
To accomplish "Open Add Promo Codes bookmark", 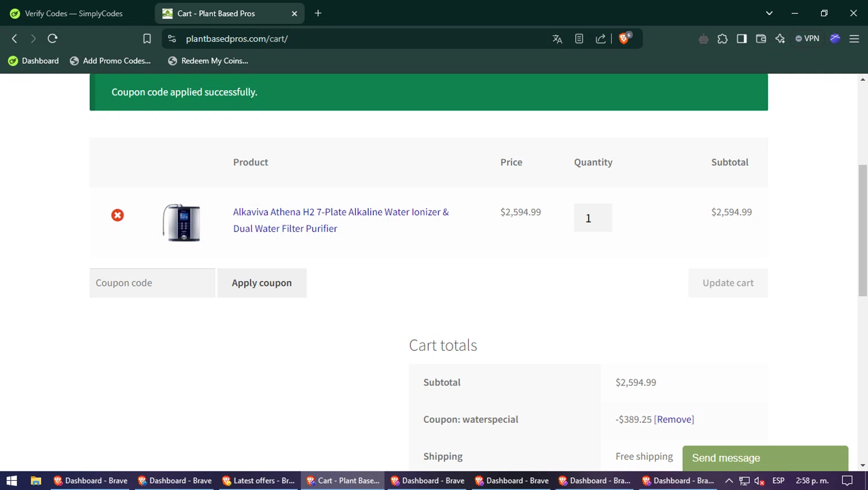I will point(110,61).
